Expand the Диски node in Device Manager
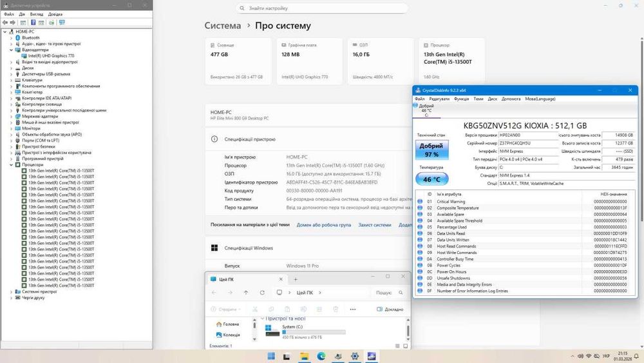 coord(11,68)
